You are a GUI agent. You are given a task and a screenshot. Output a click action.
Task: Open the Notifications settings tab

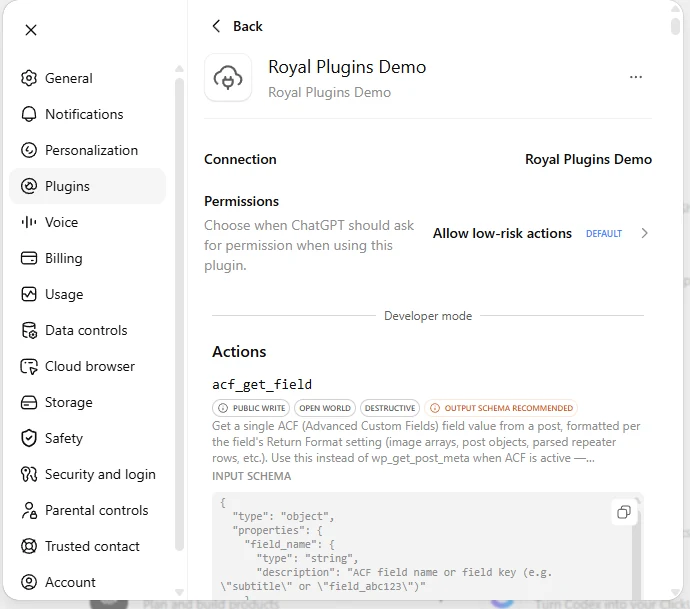pos(87,114)
